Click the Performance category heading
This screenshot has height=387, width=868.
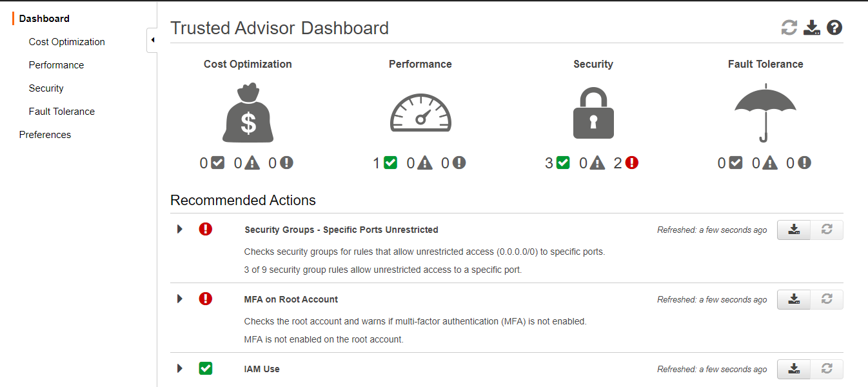(420, 64)
